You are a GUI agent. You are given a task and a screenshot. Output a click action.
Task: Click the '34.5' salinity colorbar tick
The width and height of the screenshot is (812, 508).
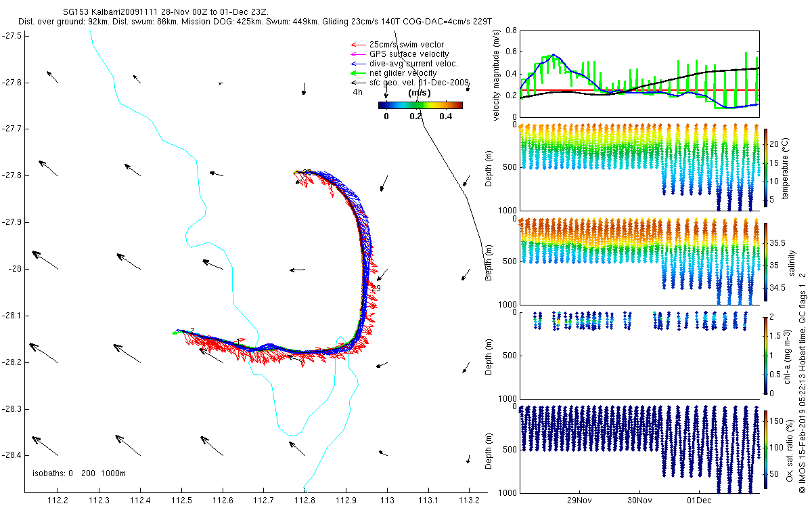pyautogui.click(x=777, y=288)
